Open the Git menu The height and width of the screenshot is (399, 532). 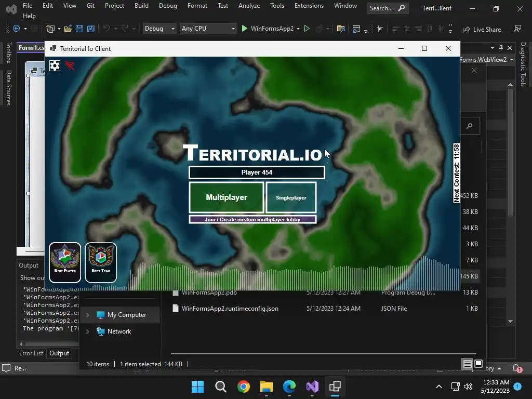pos(90,6)
